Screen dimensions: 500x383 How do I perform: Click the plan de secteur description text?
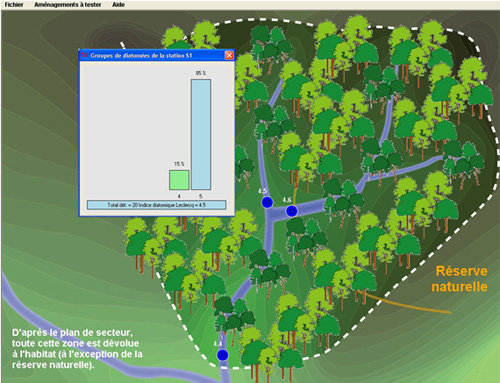(77, 349)
